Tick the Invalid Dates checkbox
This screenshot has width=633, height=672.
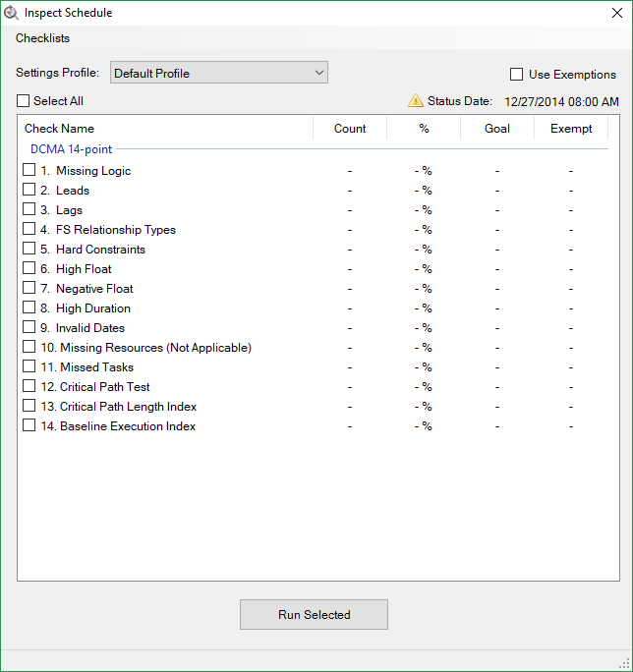[29, 327]
